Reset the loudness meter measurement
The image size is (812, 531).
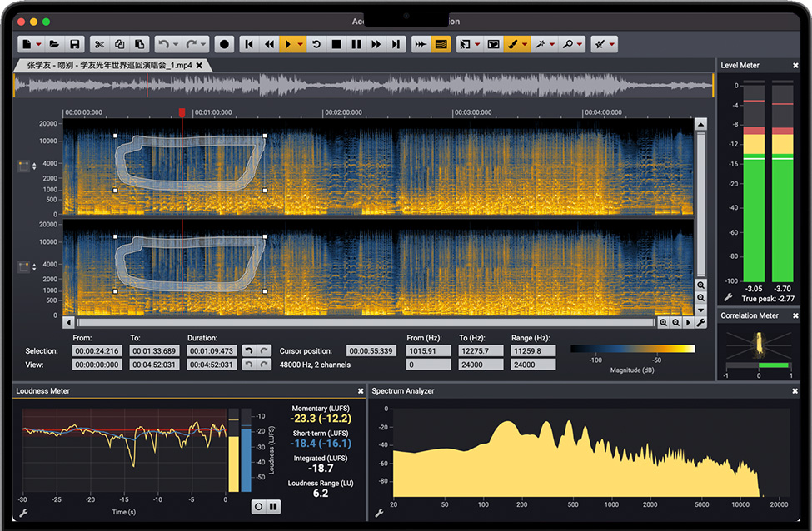click(x=258, y=506)
